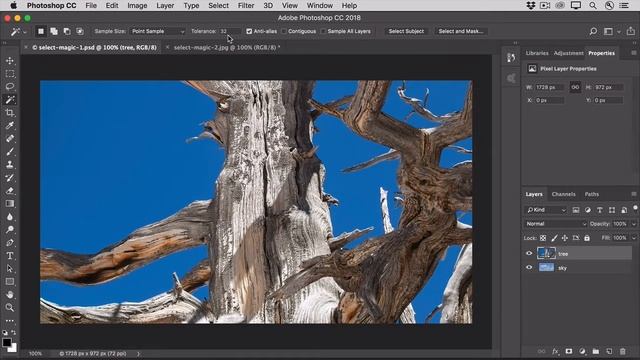Screen dimensions: 640x360
Task: Select the Magic Wand tool
Action: point(10,100)
